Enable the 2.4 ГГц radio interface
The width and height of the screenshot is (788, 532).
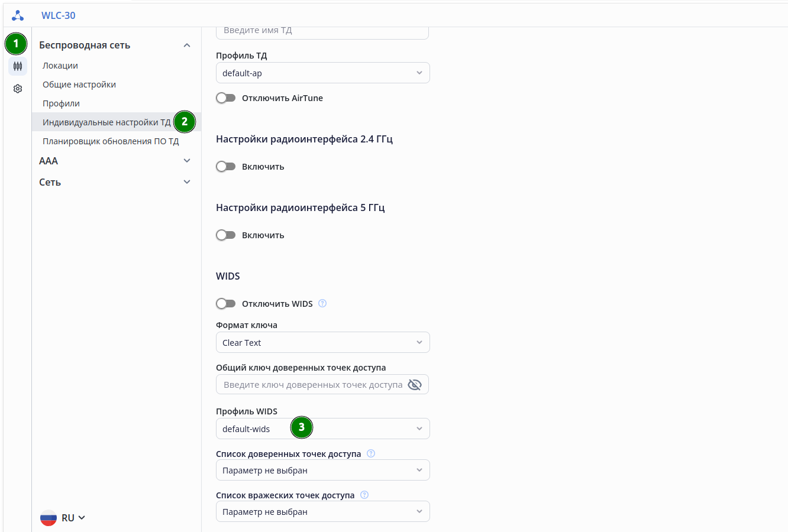click(226, 167)
